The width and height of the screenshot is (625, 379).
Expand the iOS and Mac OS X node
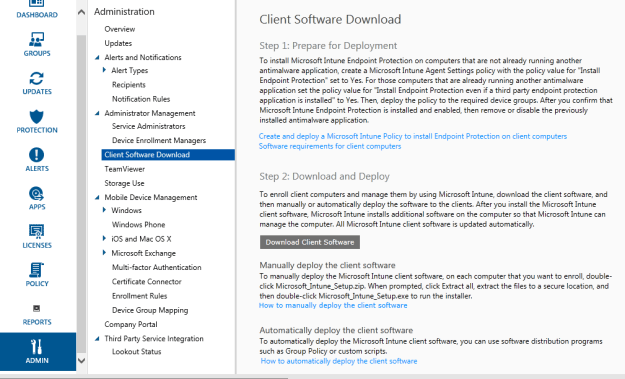104,238
